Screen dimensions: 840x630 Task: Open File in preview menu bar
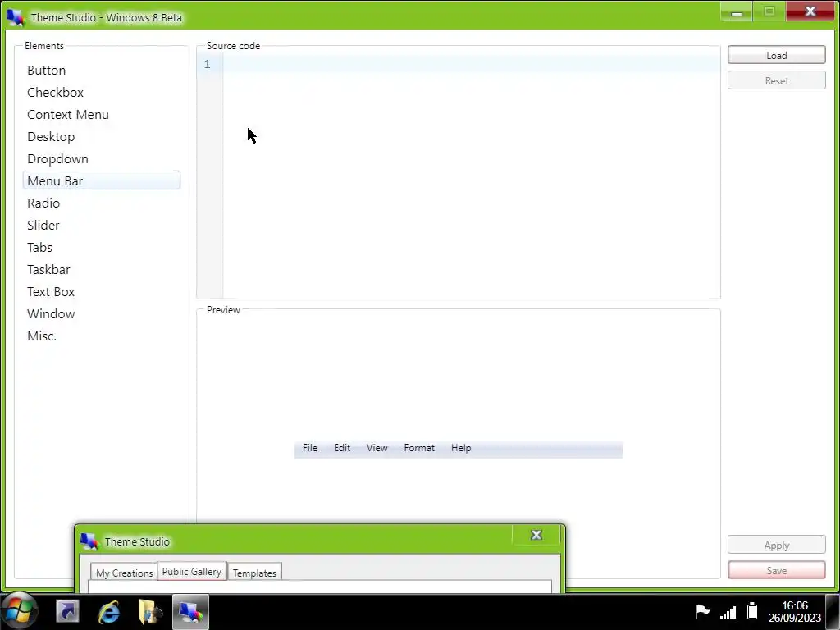309,448
